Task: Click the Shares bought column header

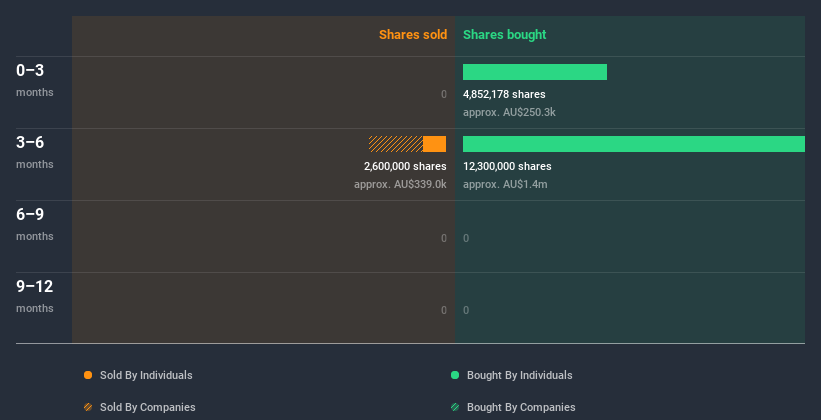Action: coord(505,35)
